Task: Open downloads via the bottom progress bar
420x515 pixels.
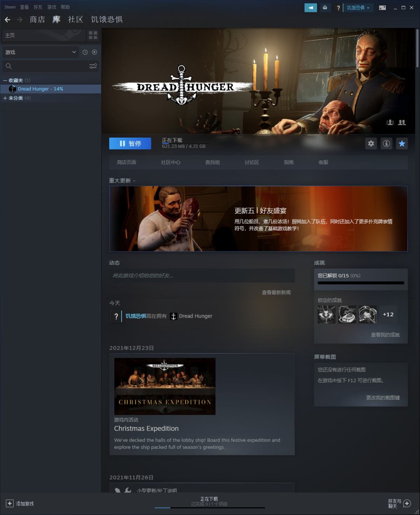Action: click(x=210, y=508)
